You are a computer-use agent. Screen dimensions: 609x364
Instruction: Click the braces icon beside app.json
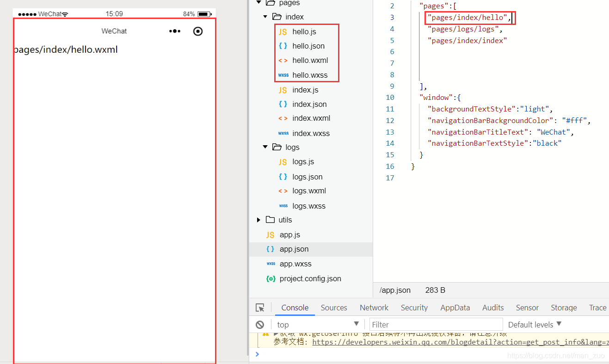point(270,249)
